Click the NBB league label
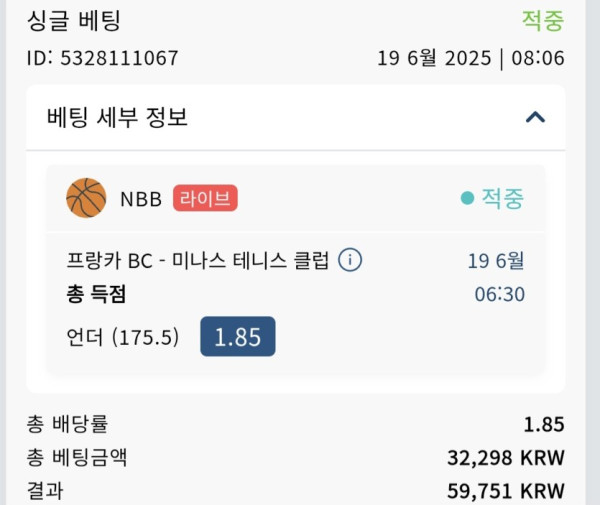 tap(141, 199)
